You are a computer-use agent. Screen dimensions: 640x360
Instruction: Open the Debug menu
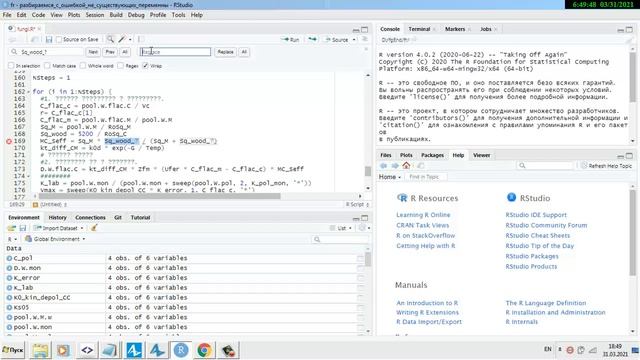(x=136, y=15)
